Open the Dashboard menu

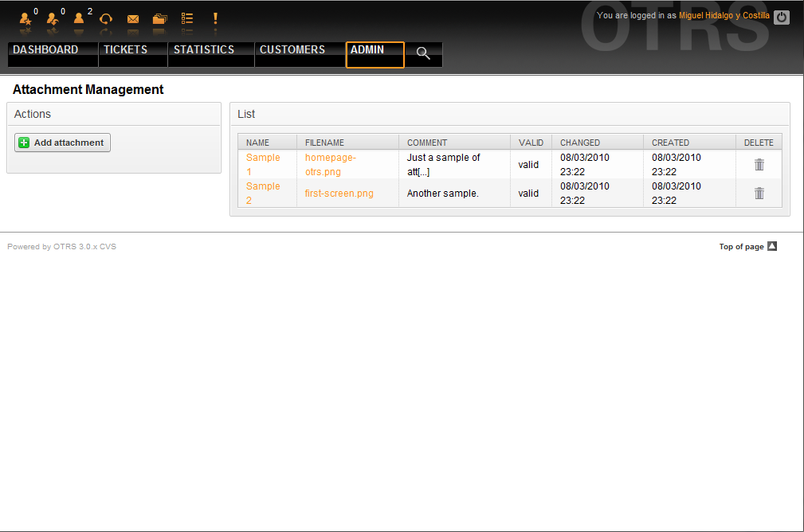46,50
